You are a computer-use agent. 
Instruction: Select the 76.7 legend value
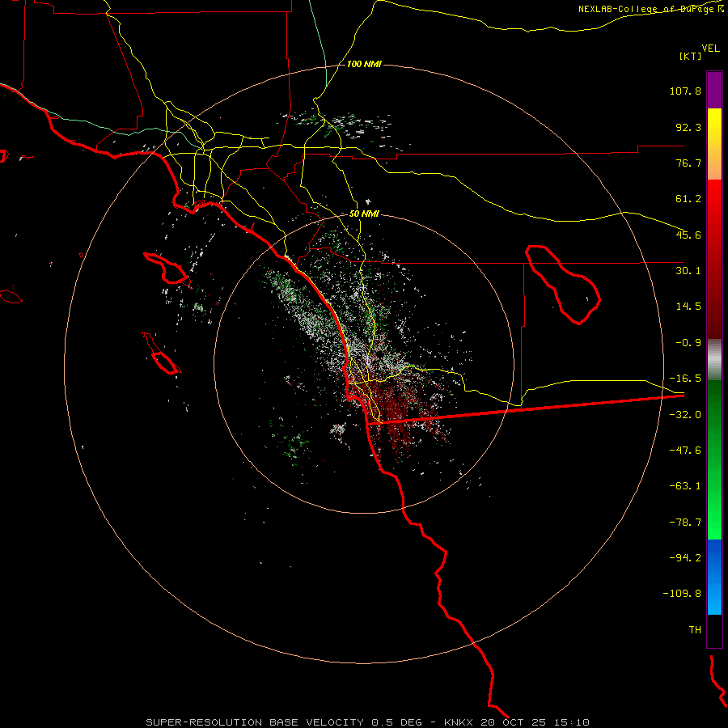coord(688,163)
